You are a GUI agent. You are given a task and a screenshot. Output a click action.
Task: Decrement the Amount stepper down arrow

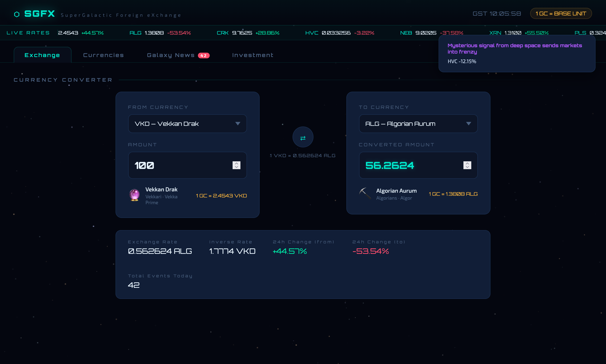237,167
